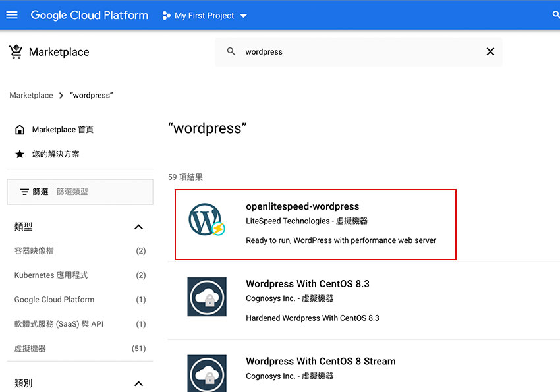Viewport: 560px width, 392px height.
Task: Click LiteSpeed Technologies - 虛擬機器 vendor text
Action: pyautogui.click(x=306, y=221)
